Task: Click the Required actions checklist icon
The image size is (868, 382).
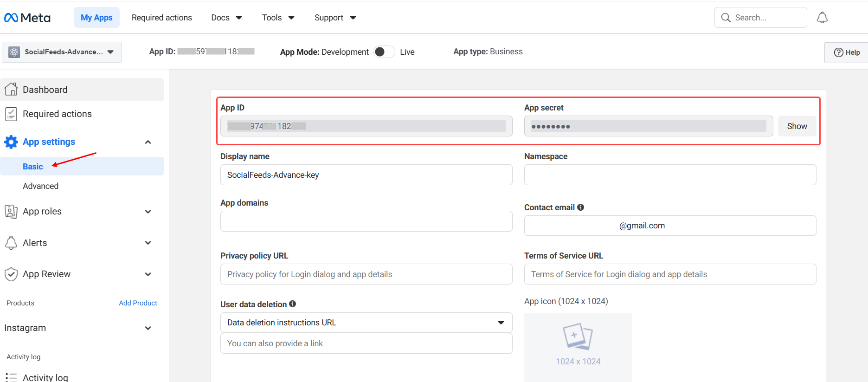Action: (11, 114)
